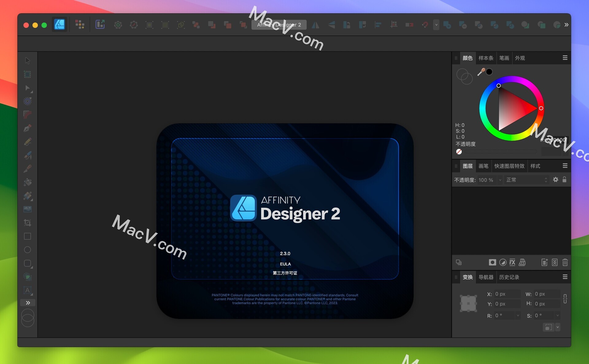Click Flip Horizontal toolbar icon
The image size is (589, 364).
pyautogui.click(x=315, y=25)
